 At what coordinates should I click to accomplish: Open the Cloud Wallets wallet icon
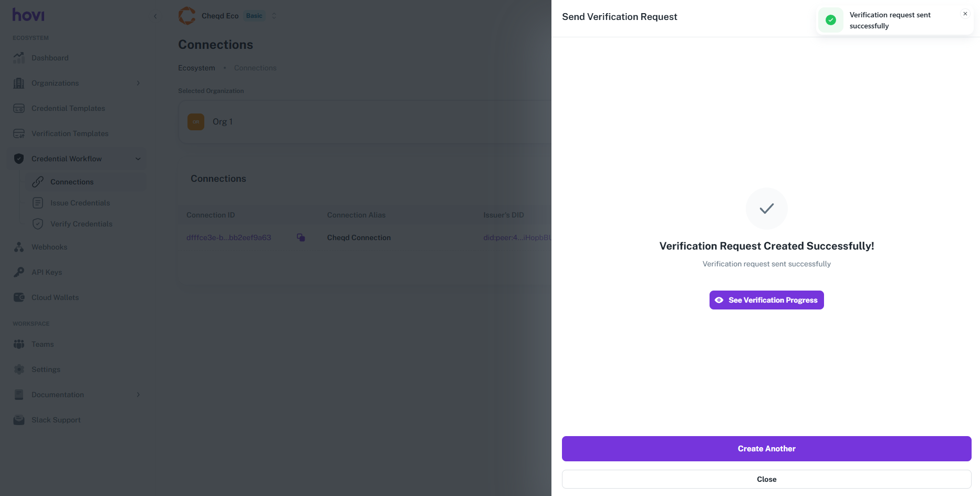pyautogui.click(x=19, y=297)
